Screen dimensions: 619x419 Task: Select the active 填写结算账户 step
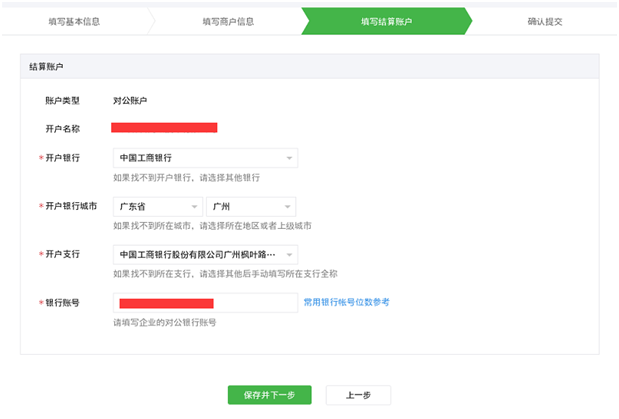pyautogui.click(x=384, y=21)
